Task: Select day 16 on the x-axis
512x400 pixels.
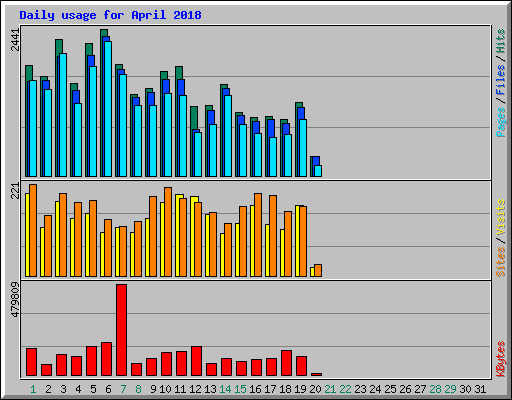Action: pos(255,389)
